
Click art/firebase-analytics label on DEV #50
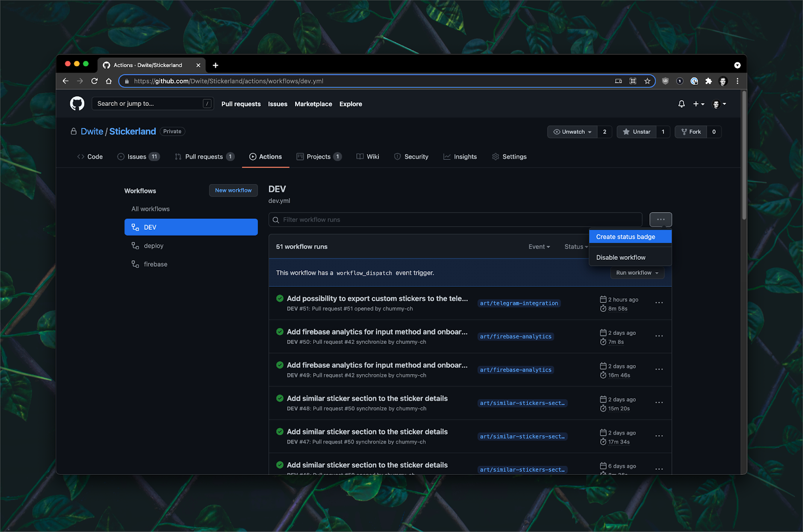(515, 336)
